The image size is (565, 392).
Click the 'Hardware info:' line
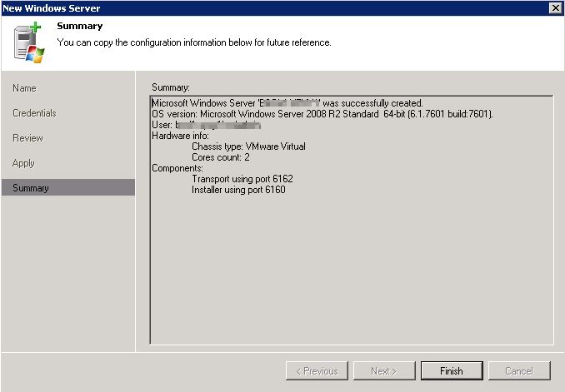180,136
